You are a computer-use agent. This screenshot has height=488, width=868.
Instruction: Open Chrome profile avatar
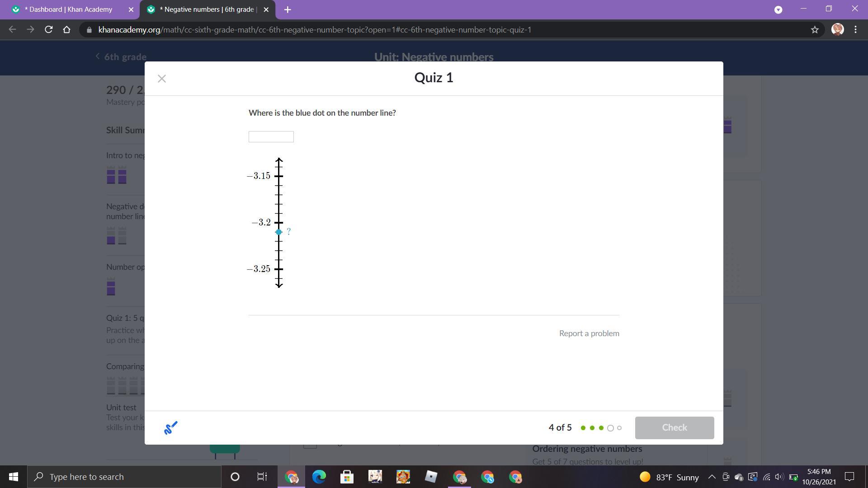pos(837,29)
